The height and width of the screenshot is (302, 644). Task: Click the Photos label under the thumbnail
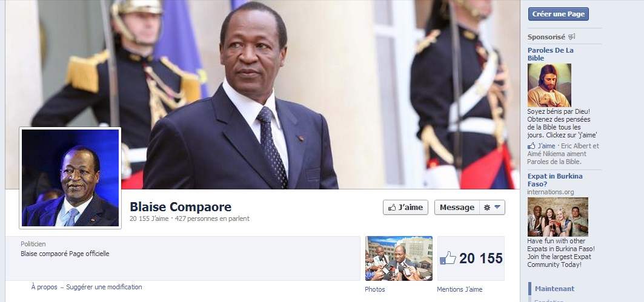click(x=375, y=289)
